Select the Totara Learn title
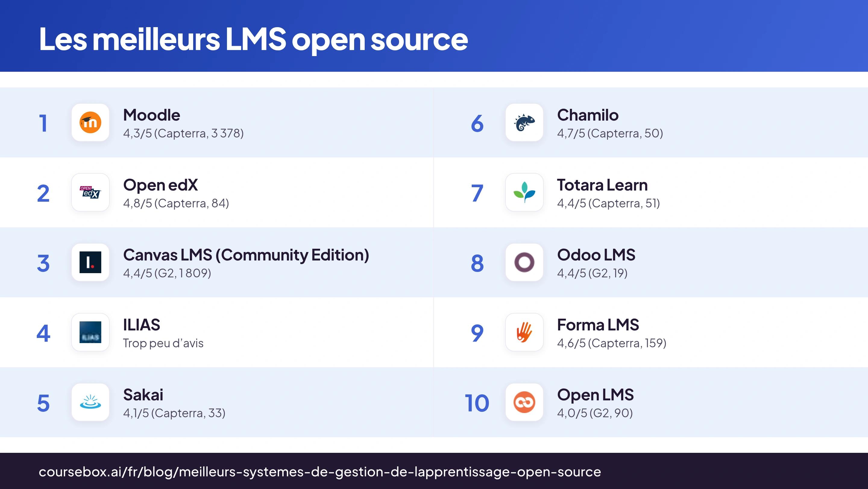 coord(602,185)
